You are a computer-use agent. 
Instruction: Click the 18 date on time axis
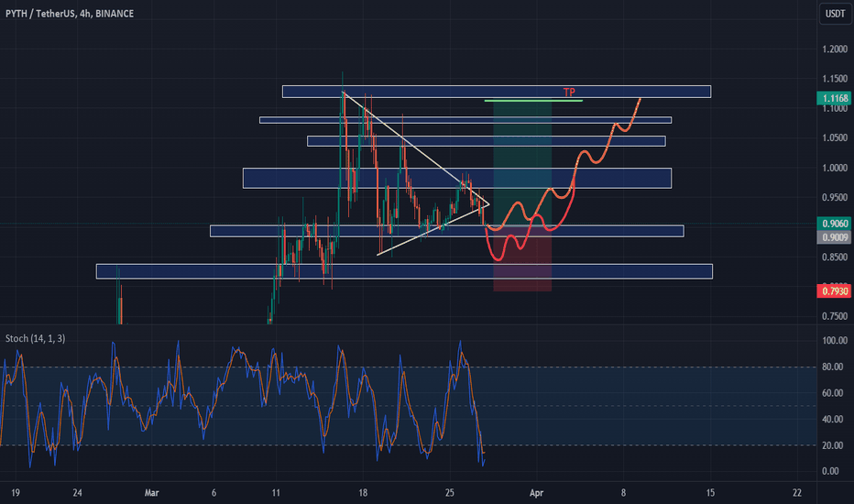point(363,493)
